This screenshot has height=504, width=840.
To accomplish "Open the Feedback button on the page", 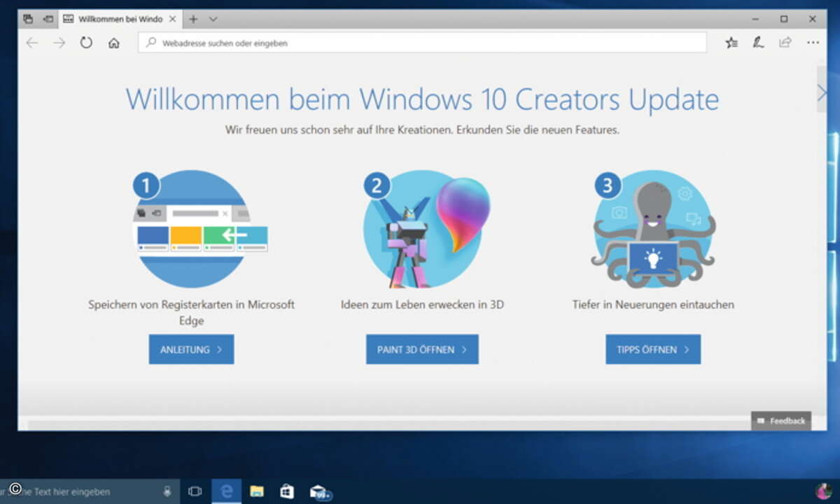I will point(781,421).
